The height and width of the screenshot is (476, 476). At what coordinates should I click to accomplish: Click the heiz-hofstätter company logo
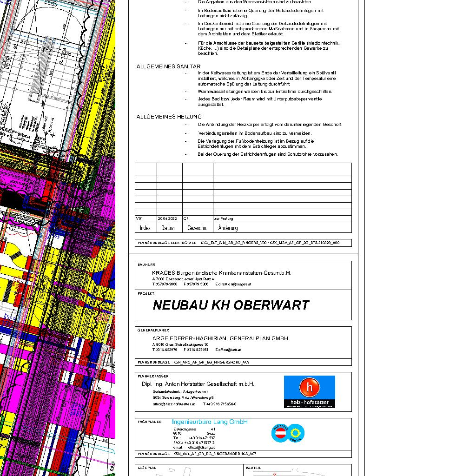coord(309,391)
